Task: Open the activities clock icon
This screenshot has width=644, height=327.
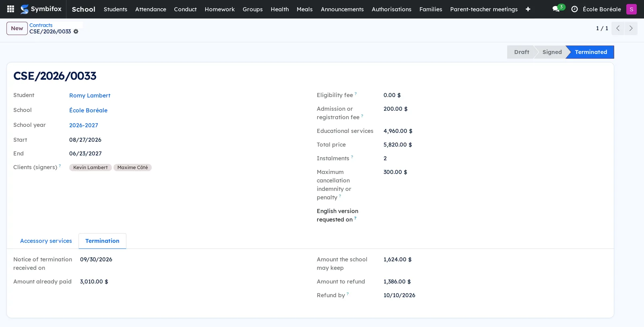Action: 574,9
